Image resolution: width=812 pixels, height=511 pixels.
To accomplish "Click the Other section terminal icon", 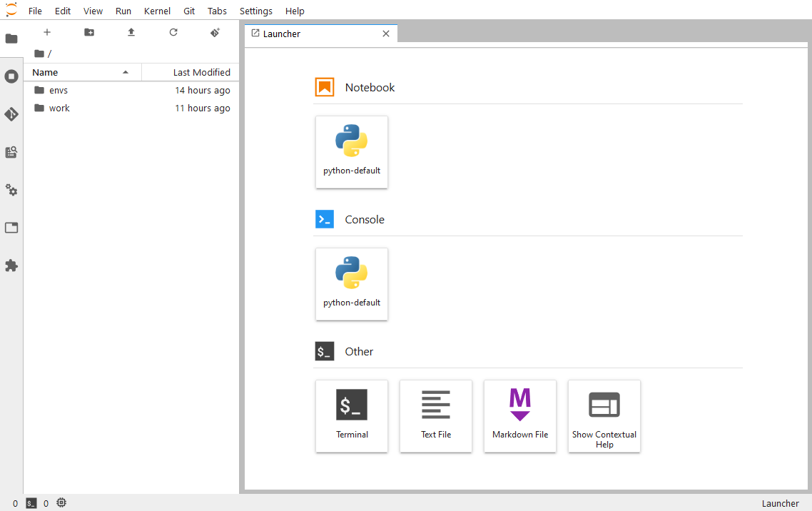I will [x=325, y=351].
